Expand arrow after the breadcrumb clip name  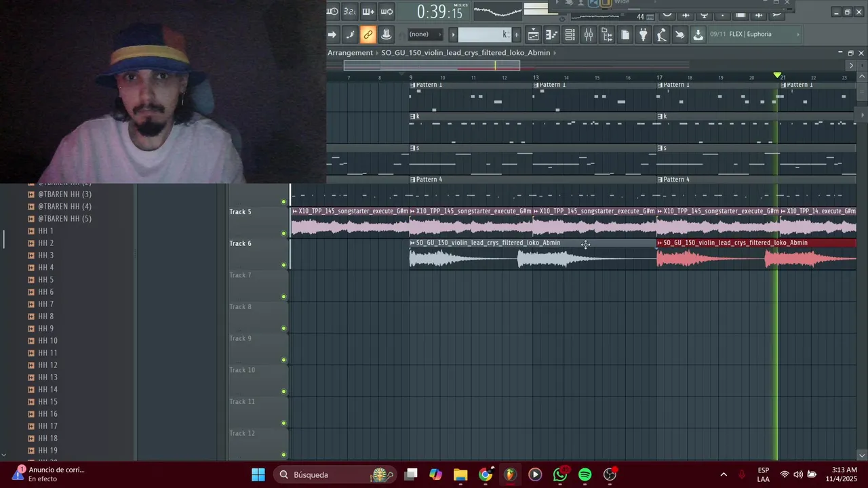(555, 53)
